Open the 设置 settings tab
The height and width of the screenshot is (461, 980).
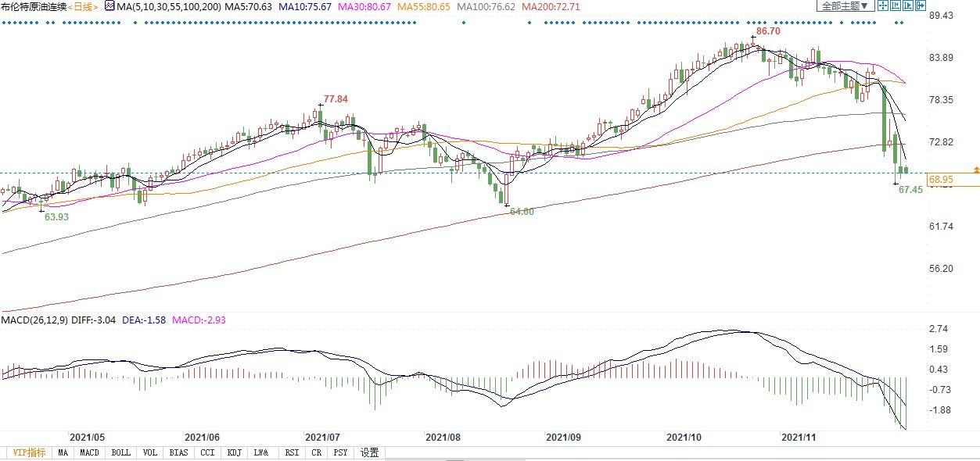[x=370, y=452]
